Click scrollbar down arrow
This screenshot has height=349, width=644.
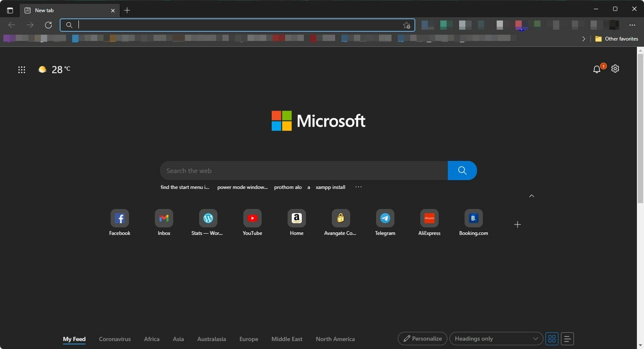(640, 345)
